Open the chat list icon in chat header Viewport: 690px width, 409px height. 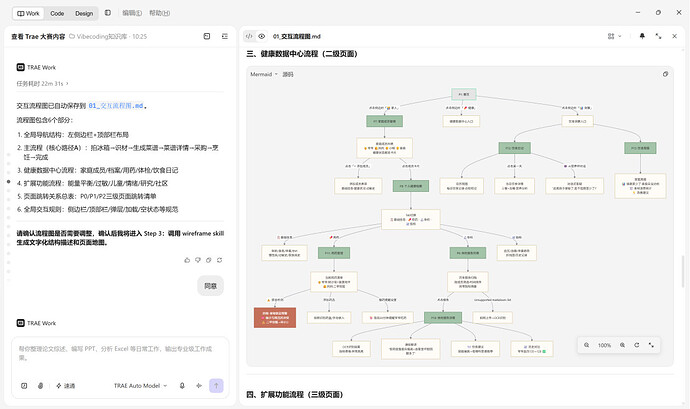(225, 36)
